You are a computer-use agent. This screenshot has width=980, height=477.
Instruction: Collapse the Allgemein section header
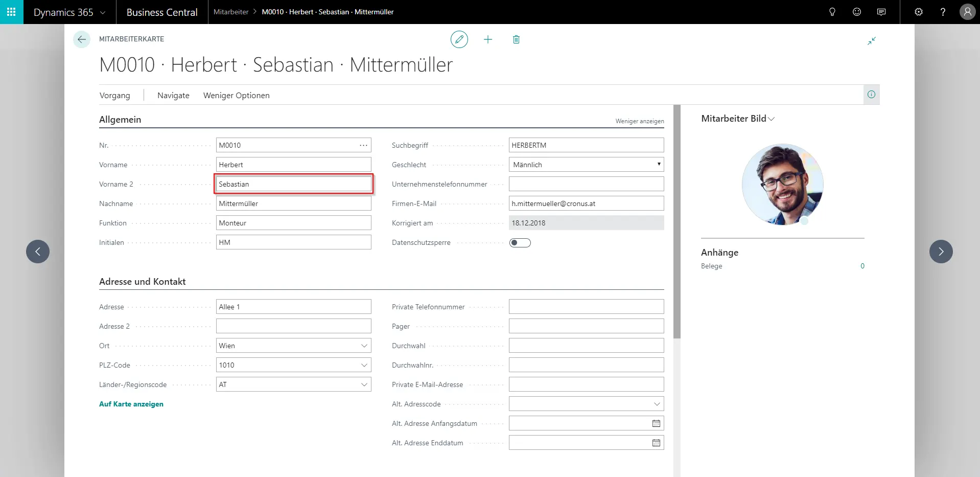coord(120,120)
